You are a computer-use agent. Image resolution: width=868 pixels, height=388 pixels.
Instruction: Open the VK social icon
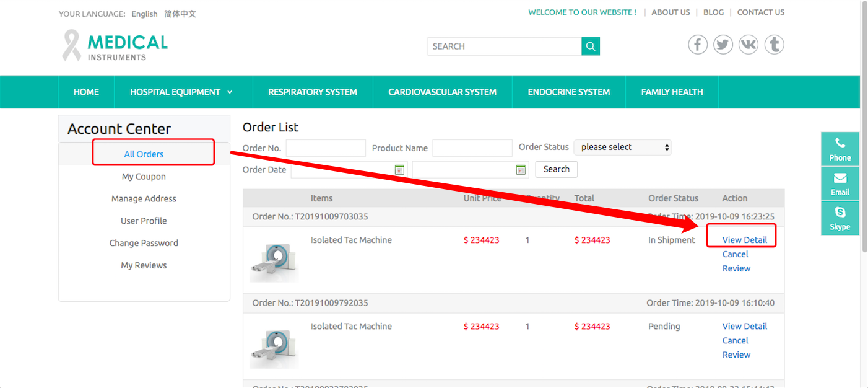pyautogui.click(x=749, y=45)
